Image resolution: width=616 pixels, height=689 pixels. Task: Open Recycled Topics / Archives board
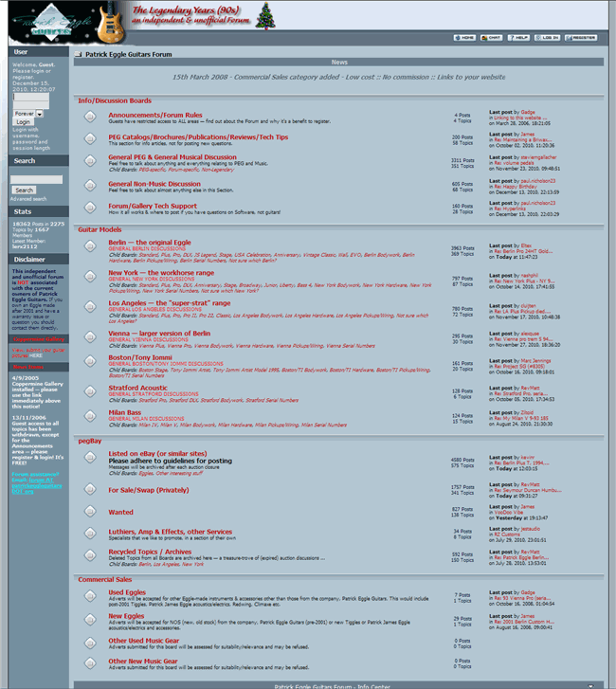pyautogui.click(x=150, y=552)
